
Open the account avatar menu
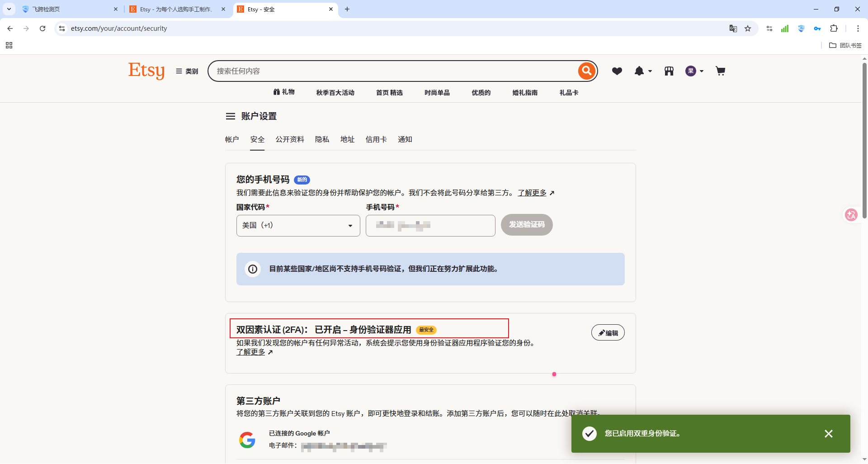(x=694, y=71)
